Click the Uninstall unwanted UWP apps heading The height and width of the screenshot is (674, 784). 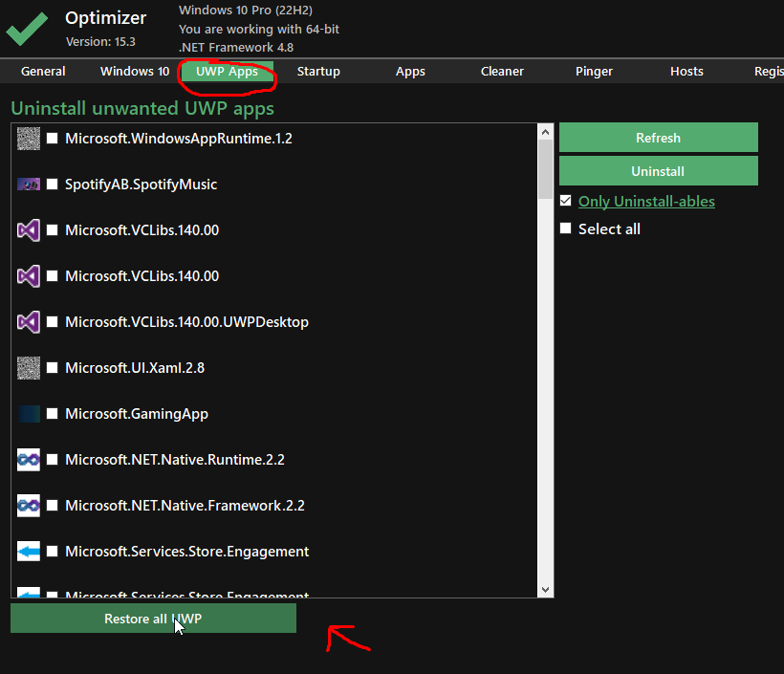pyautogui.click(x=142, y=108)
